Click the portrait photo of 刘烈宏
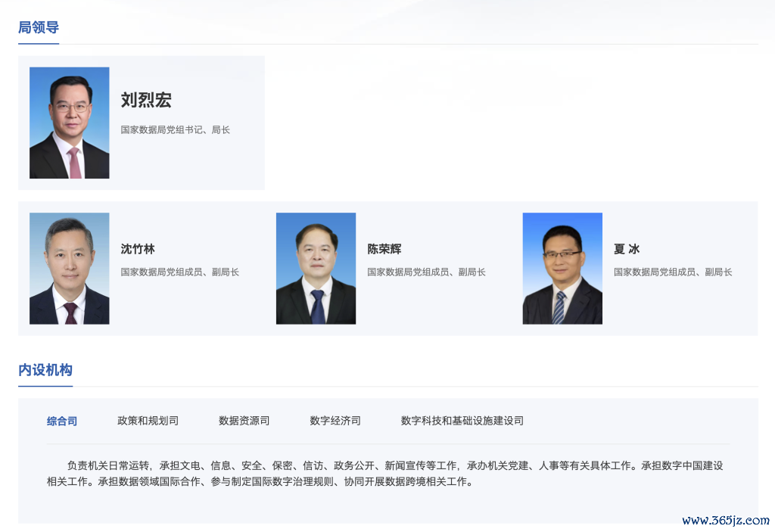The width and height of the screenshot is (775, 532). click(69, 123)
